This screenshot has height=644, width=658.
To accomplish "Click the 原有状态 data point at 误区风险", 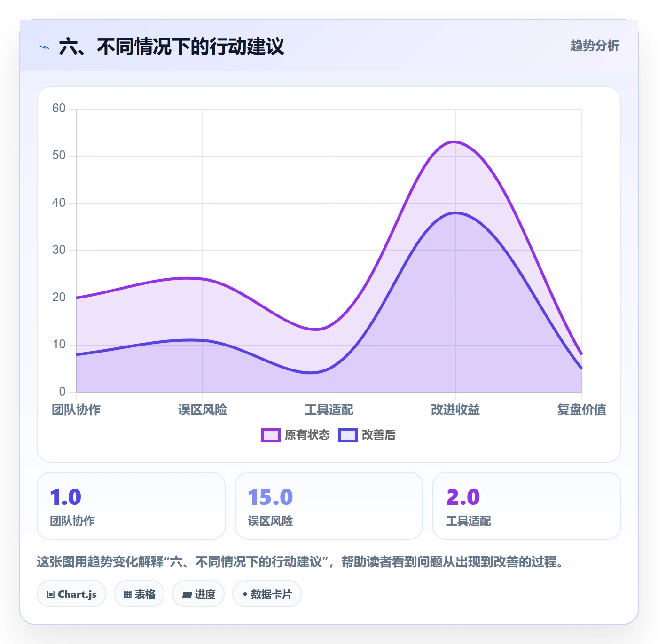I will coord(203,279).
